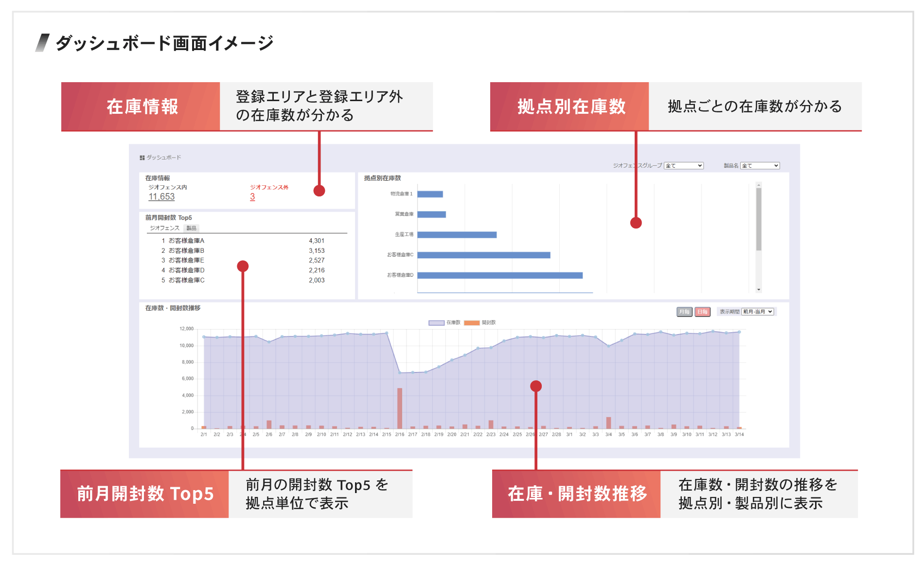The width and height of the screenshot is (924, 565).
Task: Click the location chart scrollbar thumb
Action: [759, 219]
